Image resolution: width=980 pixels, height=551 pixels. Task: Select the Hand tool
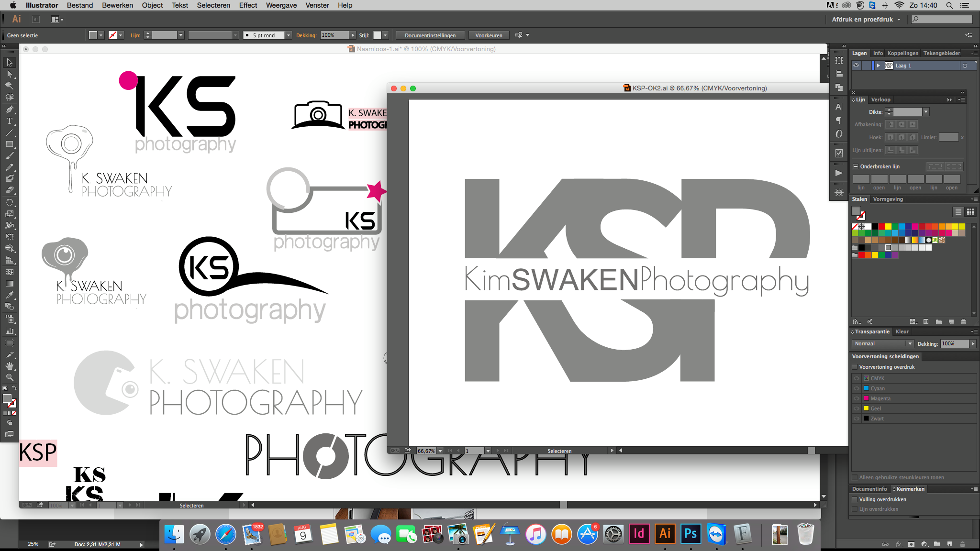pyautogui.click(x=9, y=366)
